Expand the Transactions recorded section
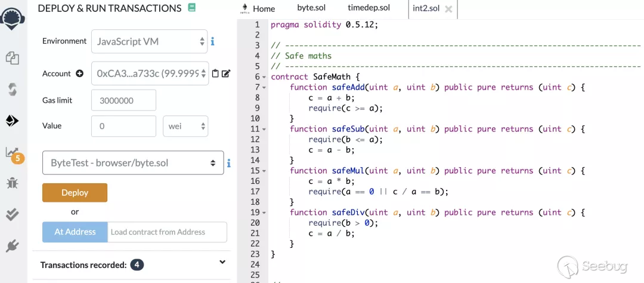The width and height of the screenshot is (644, 283). coord(222,262)
